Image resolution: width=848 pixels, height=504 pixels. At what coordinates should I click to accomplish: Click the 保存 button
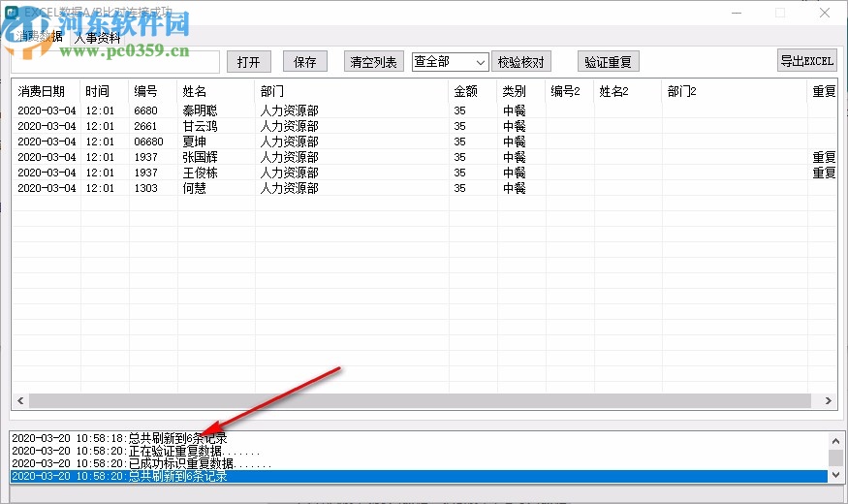(305, 62)
